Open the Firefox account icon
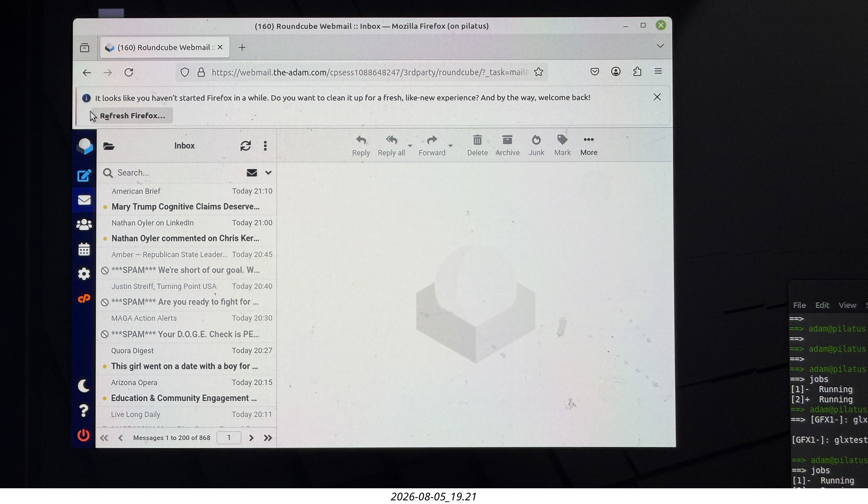868x504 pixels. point(615,71)
